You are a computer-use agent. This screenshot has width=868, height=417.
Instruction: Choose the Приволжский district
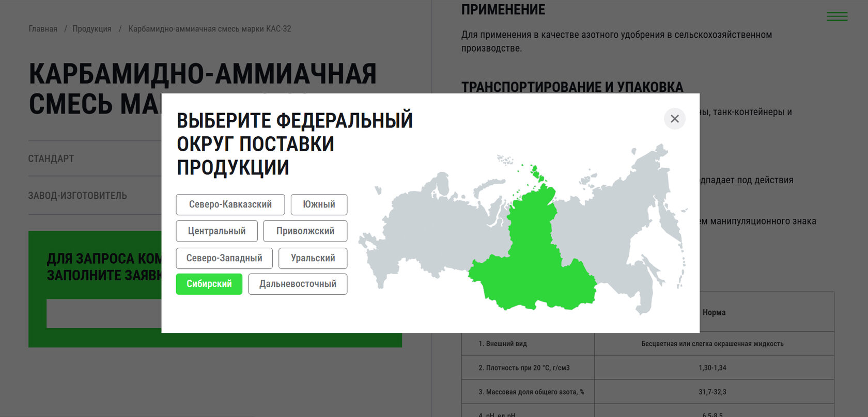pyautogui.click(x=305, y=231)
